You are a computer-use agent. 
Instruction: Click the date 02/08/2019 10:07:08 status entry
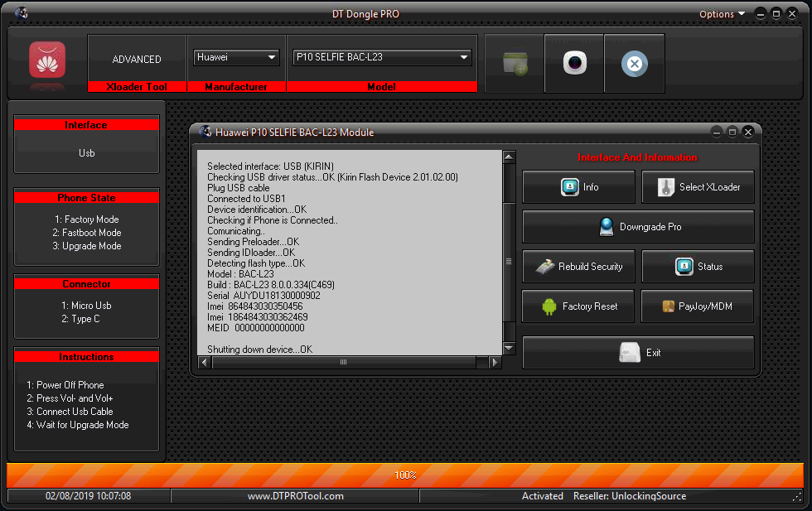coord(88,496)
